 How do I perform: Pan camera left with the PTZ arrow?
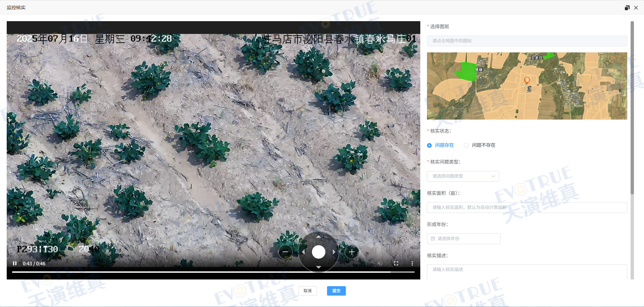click(303, 252)
